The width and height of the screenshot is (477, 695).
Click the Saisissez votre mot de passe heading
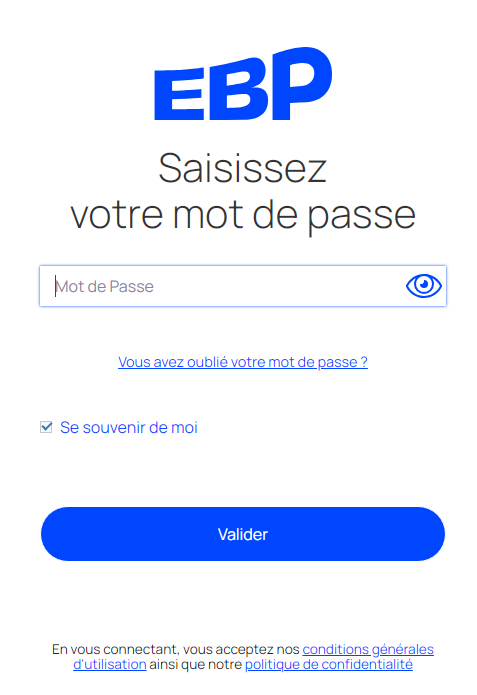[243, 191]
